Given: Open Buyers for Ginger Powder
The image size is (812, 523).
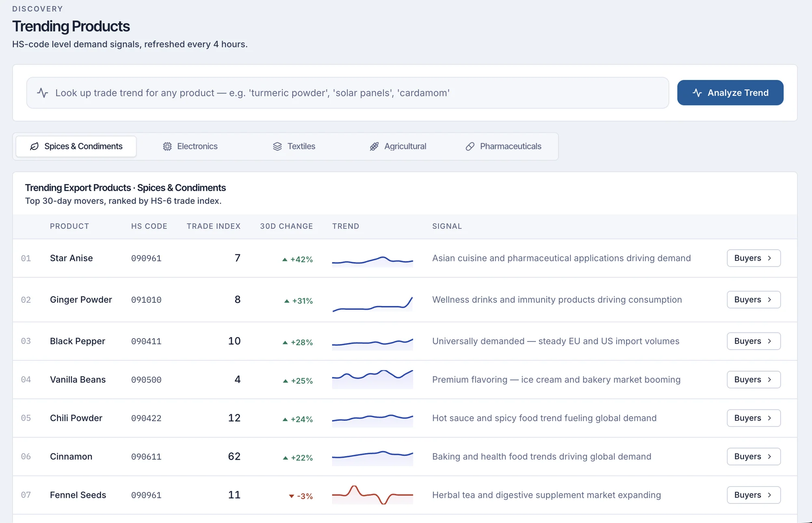Looking at the screenshot, I should point(754,300).
